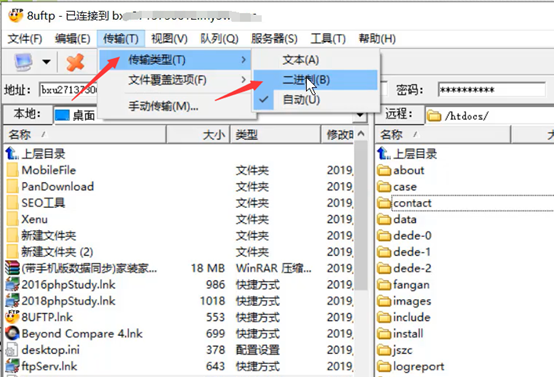Sort local list by 名称 column
The width and height of the screenshot is (554, 377).
(84, 134)
